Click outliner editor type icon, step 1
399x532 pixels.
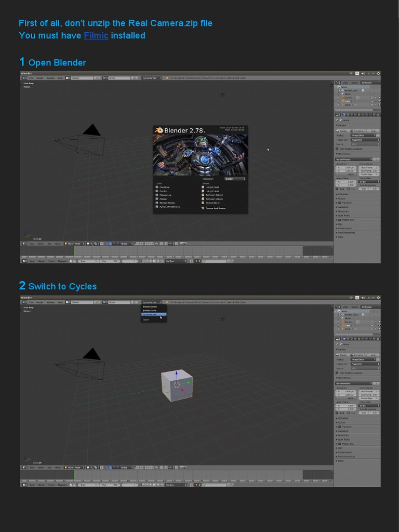(x=338, y=83)
